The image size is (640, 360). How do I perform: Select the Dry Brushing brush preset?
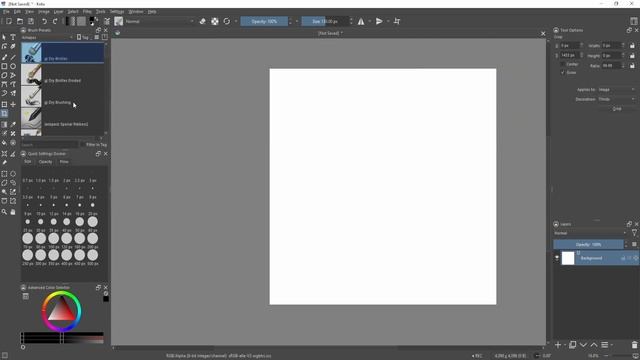coord(62,97)
